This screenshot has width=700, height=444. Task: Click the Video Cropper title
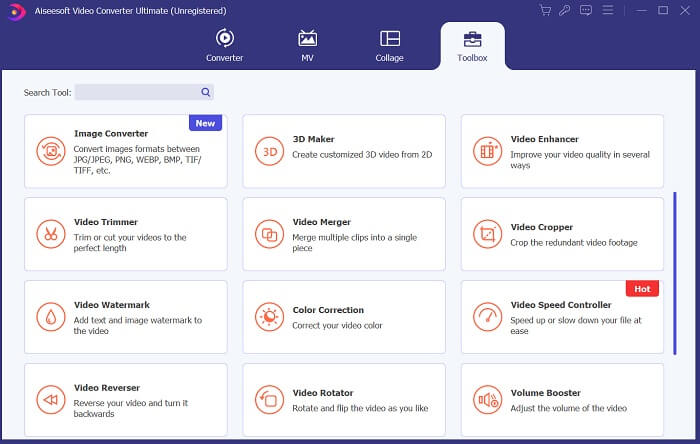click(542, 227)
